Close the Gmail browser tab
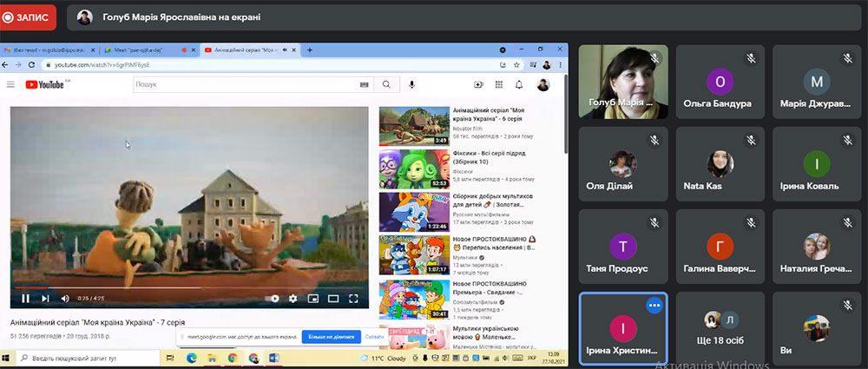Viewport: 868px width, 369px height. coord(92,49)
